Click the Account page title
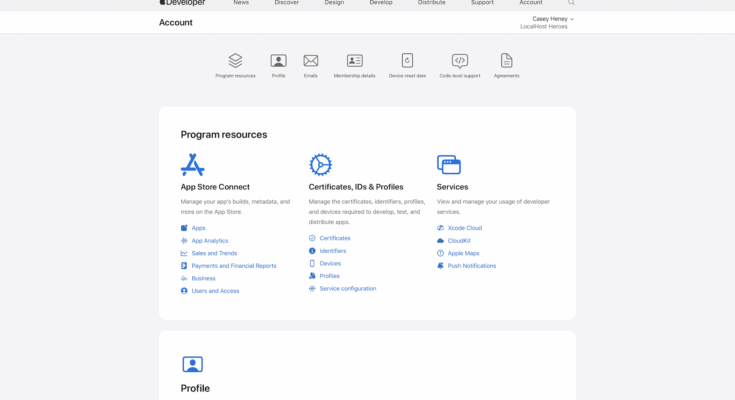The height and width of the screenshot is (400, 735). click(x=176, y=23)
